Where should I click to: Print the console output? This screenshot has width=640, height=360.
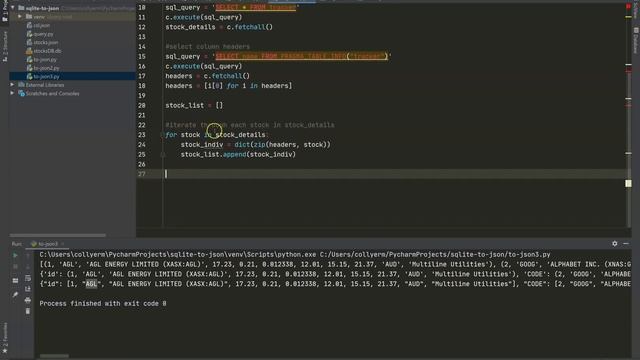(28, 300)
